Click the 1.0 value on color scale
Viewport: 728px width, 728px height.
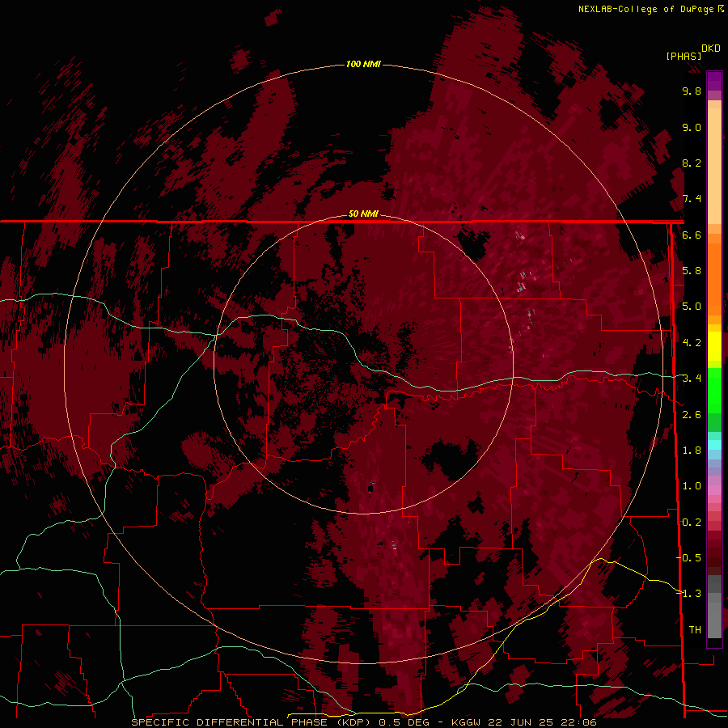[x=692, y=486]
